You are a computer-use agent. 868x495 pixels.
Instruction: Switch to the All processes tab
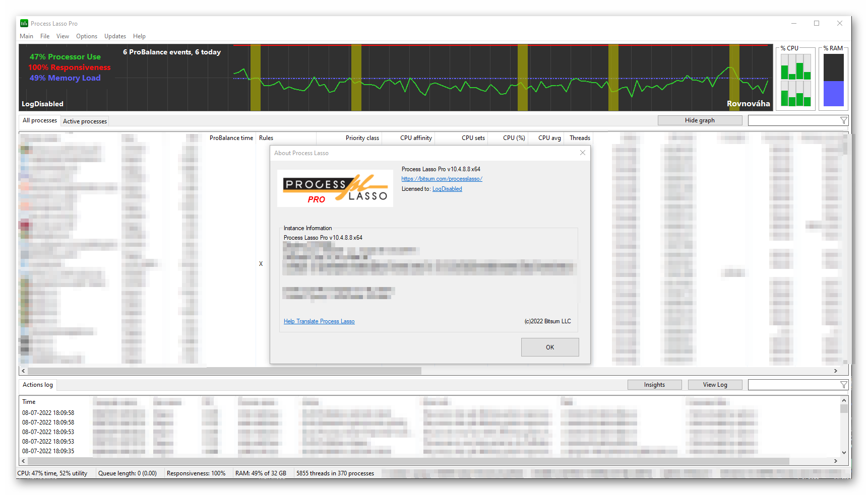[x=40, y=121]
